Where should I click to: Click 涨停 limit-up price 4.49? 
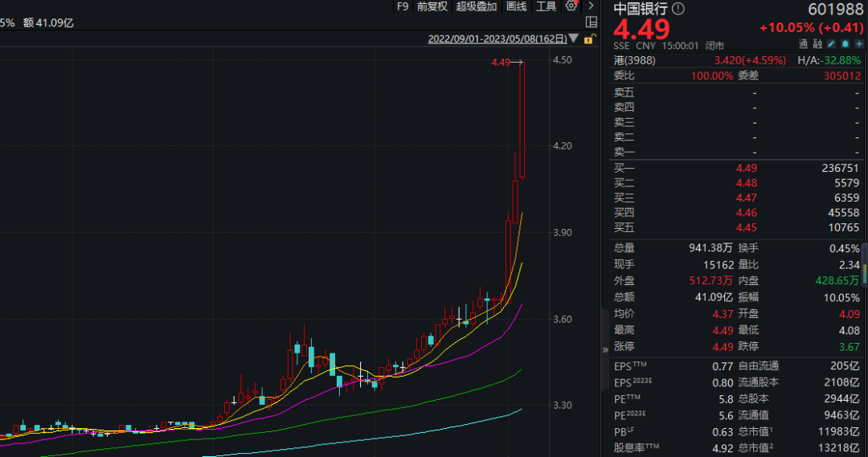(723, 347)
